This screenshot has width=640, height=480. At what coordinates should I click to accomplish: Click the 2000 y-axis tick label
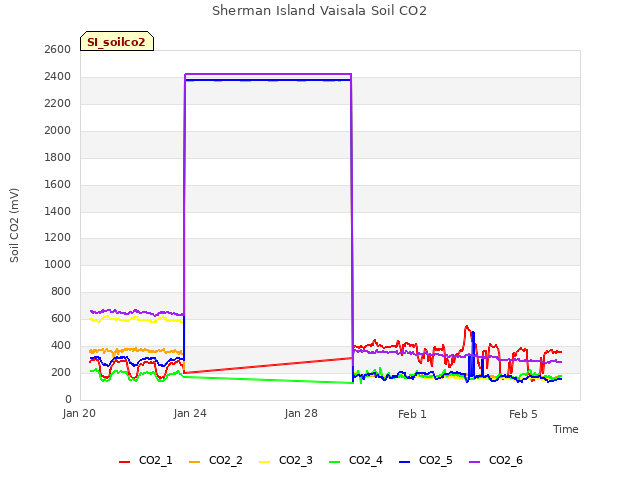58,130
